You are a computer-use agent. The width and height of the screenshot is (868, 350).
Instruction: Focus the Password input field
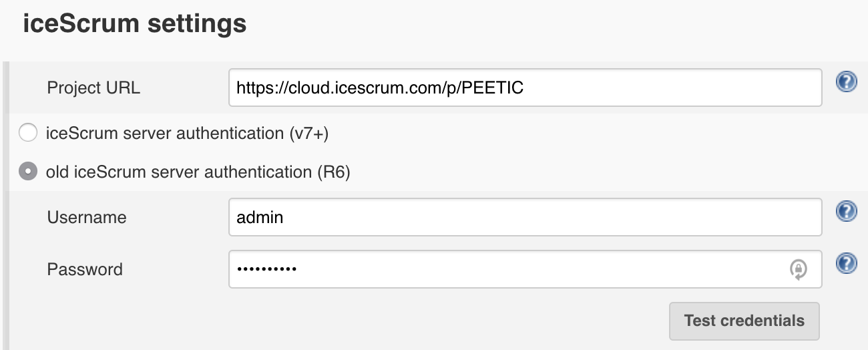click(x=525, y=269)
